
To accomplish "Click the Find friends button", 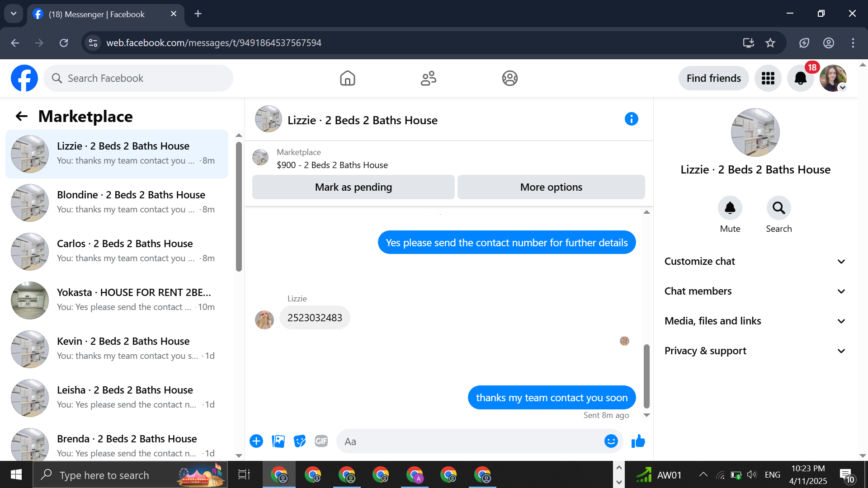I will 713,78.
